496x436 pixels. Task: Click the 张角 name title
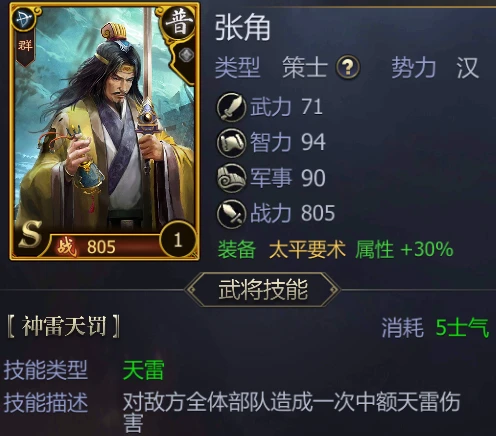pyautogui.click(x=242, y=28)
